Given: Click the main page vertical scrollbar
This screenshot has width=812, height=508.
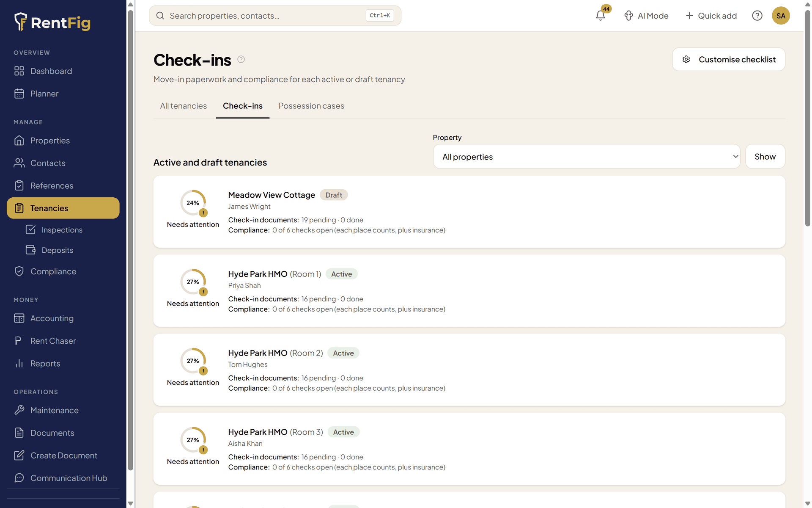Looking at the screenshot, I should [x=807, y=119].
